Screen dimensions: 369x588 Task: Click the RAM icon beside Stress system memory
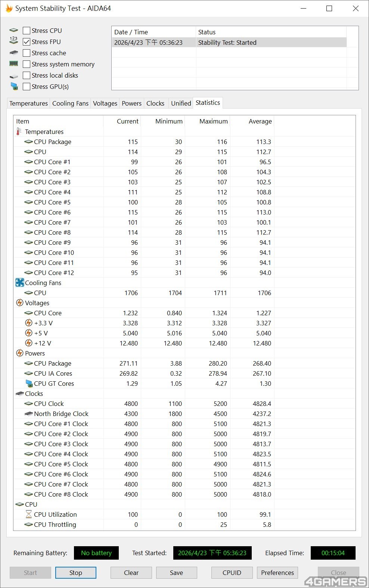pos(14,64)
